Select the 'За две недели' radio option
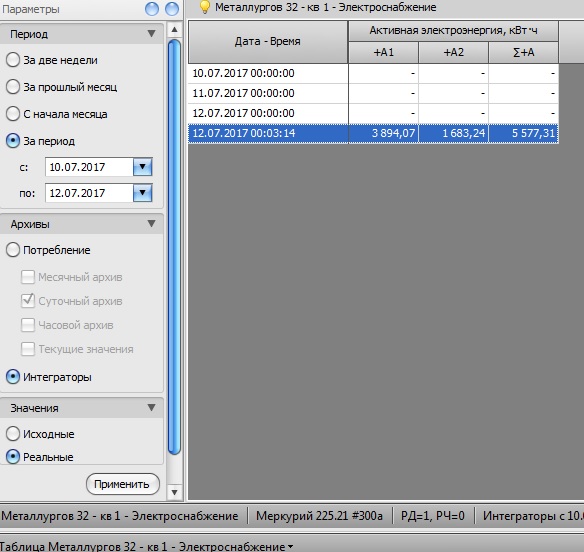584x552 pixels. point(13,60)
